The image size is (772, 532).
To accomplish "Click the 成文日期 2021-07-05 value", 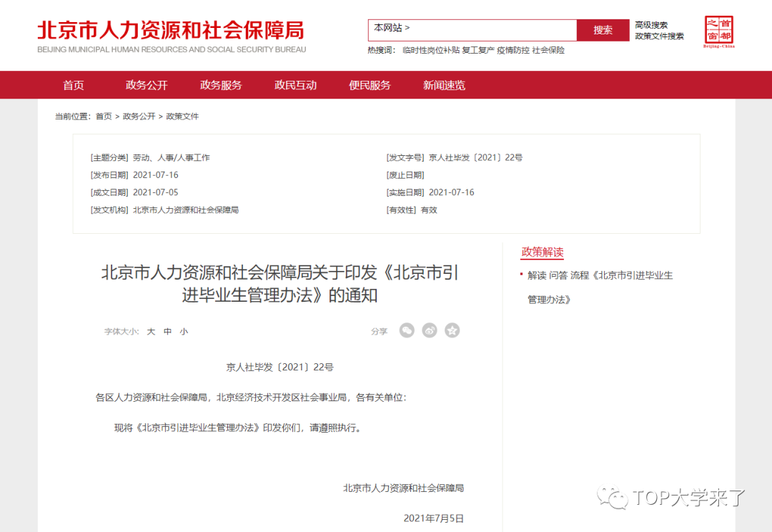I will pyautogui.click(x=156, y=192).
